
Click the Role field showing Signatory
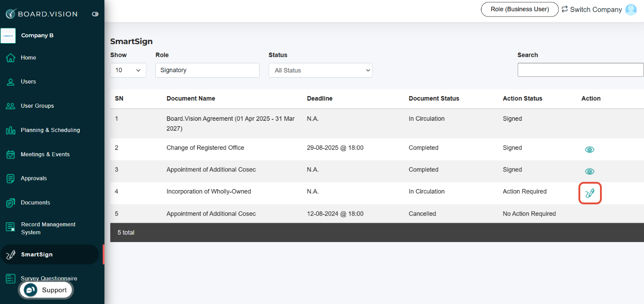click(x=207, y=70)
